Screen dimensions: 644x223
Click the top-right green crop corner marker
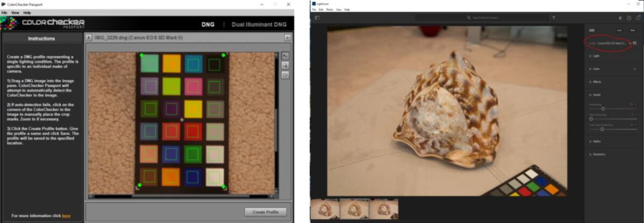[223, 55]
